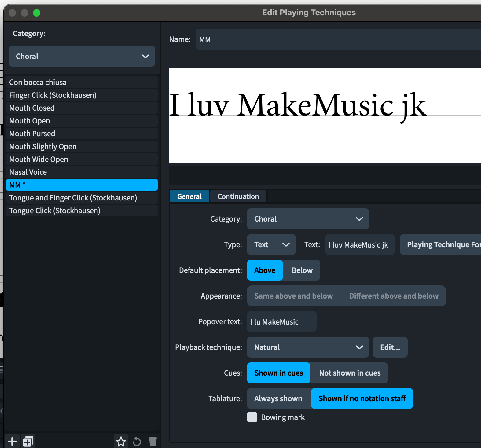Image resolution: width=481 pixels, height=448 pixels.
Task: Click the Edit... playback technique button
Action: point(390,347)
